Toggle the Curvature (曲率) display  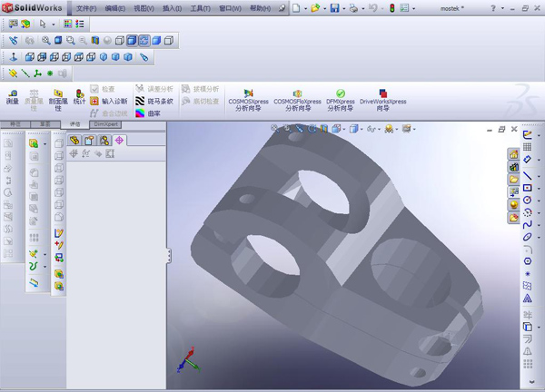[153, 113]
